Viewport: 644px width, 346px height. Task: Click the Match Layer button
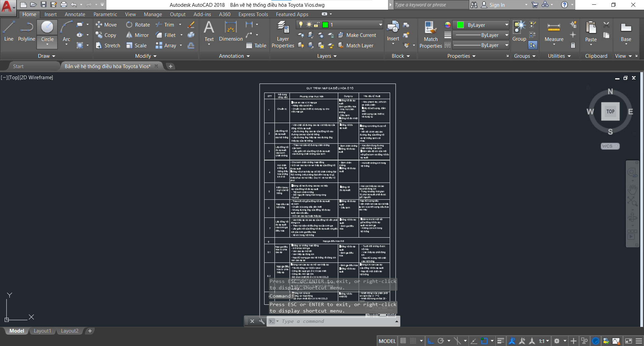tap(356, 46)
